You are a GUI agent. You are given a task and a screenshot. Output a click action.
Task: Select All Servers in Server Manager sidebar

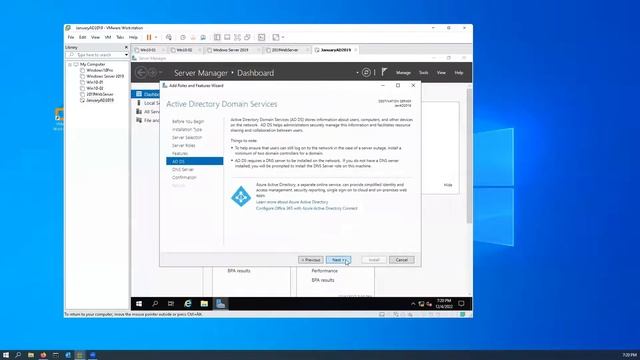click(146, 111)
